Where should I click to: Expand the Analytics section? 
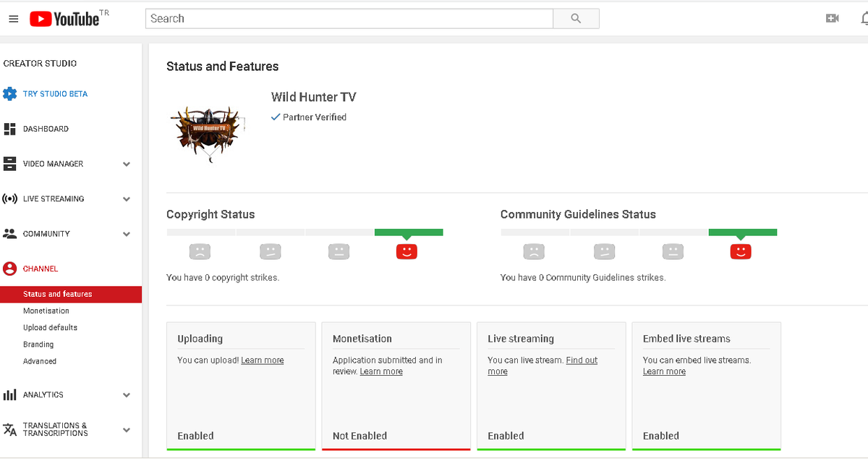(x=127, y=395)
